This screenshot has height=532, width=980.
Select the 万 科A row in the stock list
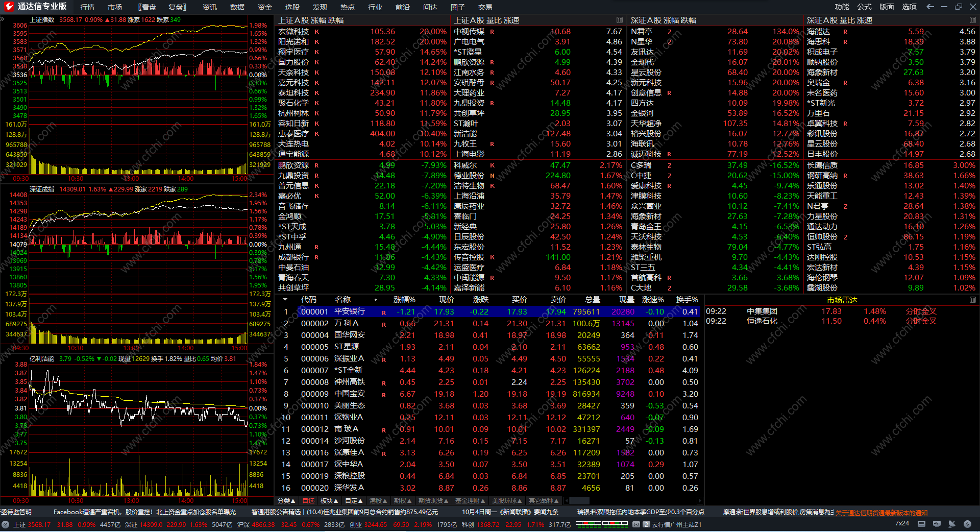[489, 323]
